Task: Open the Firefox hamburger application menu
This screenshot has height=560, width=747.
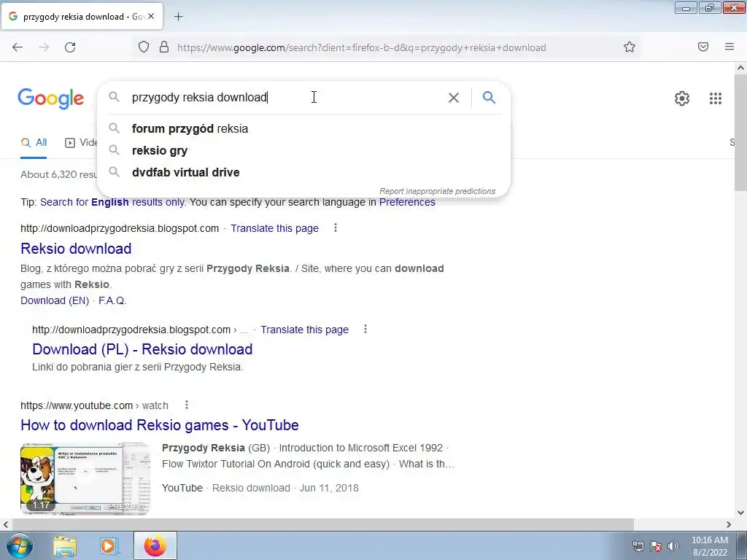Action: tap(729, 47)
